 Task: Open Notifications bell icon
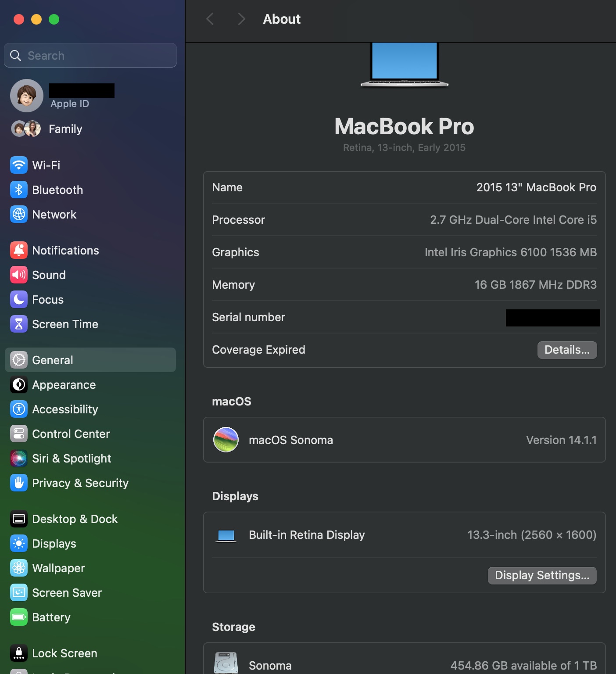19,251
